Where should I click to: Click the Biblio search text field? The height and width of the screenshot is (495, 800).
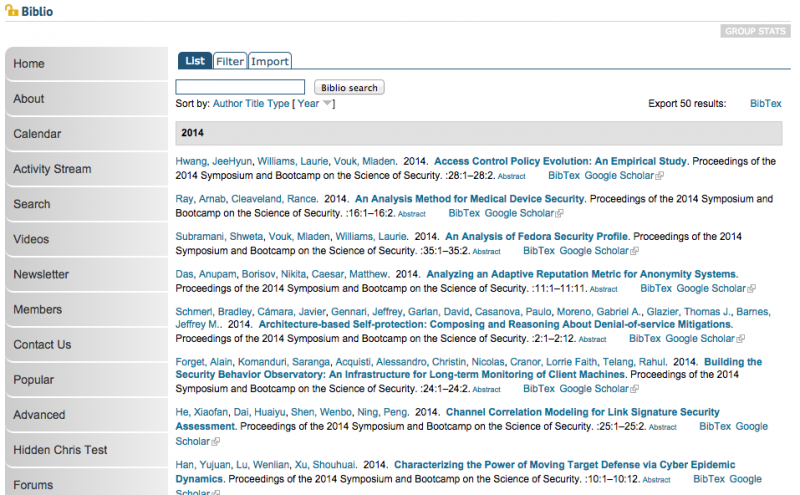click(240, 88)
